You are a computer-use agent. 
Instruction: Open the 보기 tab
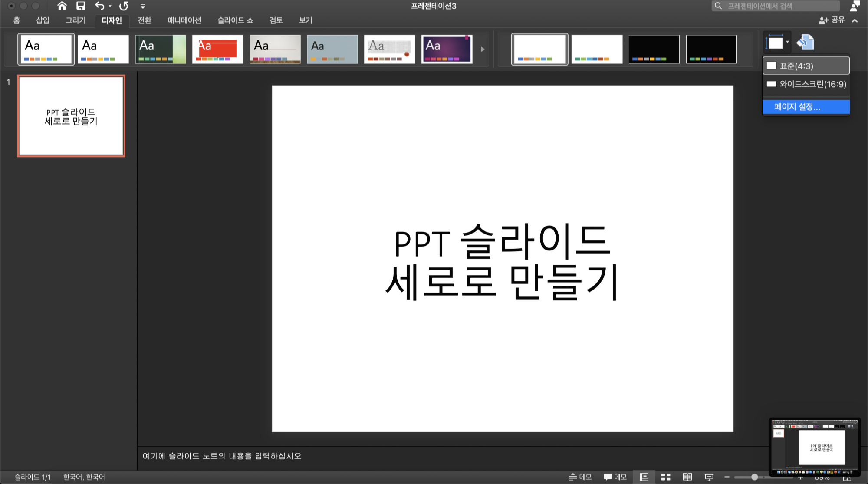(x=306, y=20)
